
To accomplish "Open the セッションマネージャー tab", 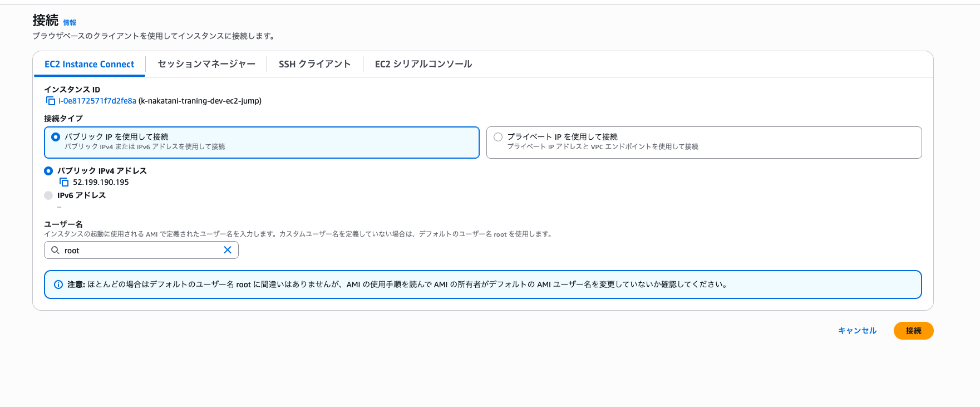I will tap(206, 64).
